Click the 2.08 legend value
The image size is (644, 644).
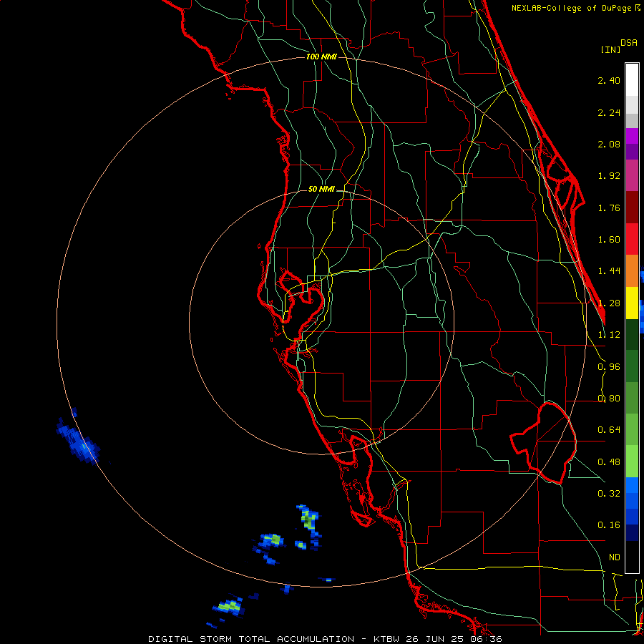(609, 144)
